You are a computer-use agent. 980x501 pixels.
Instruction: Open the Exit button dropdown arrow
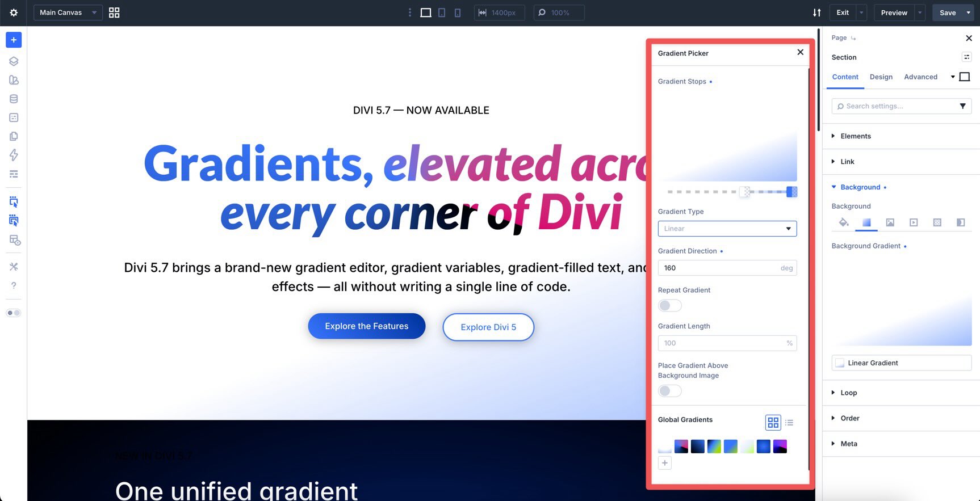862,12
